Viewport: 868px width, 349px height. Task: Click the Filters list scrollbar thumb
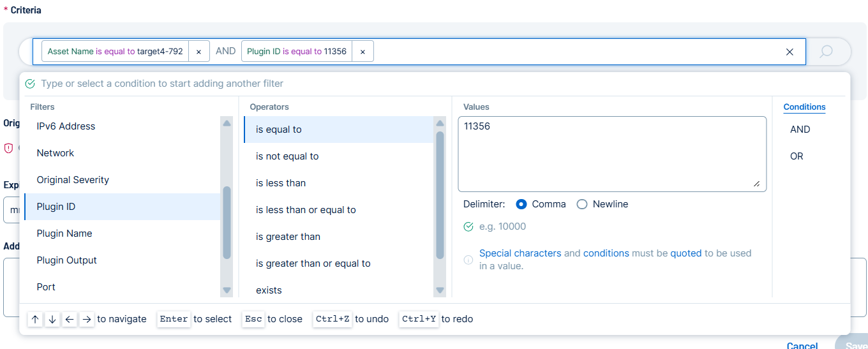point(227,223)
